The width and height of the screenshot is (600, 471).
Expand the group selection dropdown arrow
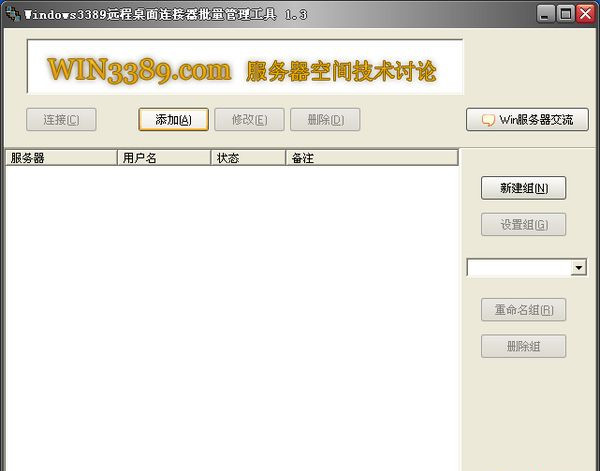pos(579,267)
